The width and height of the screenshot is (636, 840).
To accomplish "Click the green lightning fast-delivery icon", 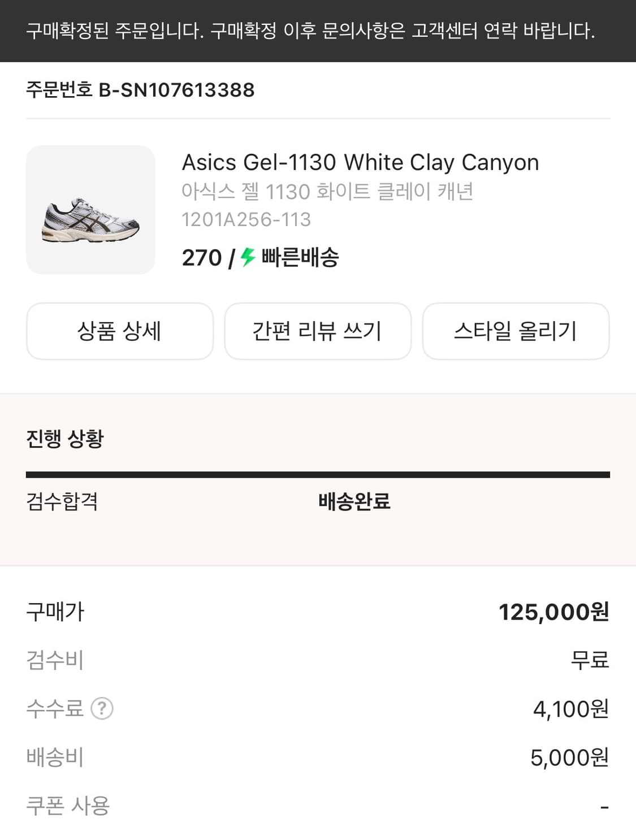I will click(248, 258).
